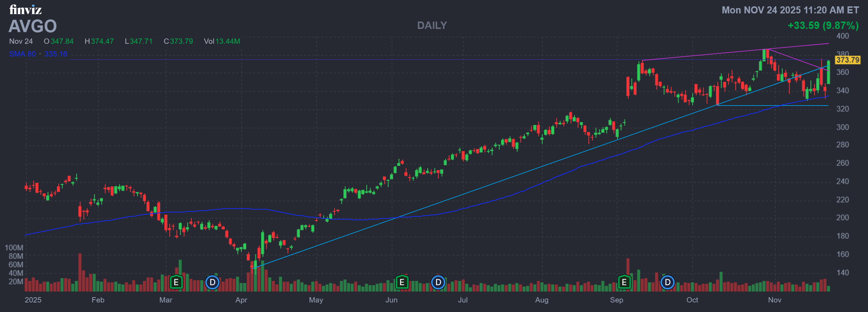Click the earnings E marker in March

coord(176,282)
